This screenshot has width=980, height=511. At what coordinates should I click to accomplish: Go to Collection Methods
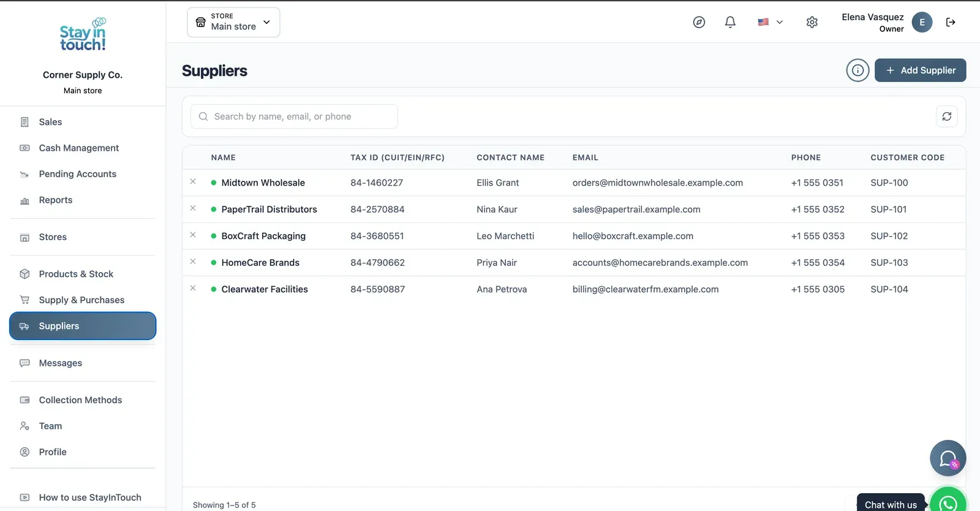coord(83,400)
